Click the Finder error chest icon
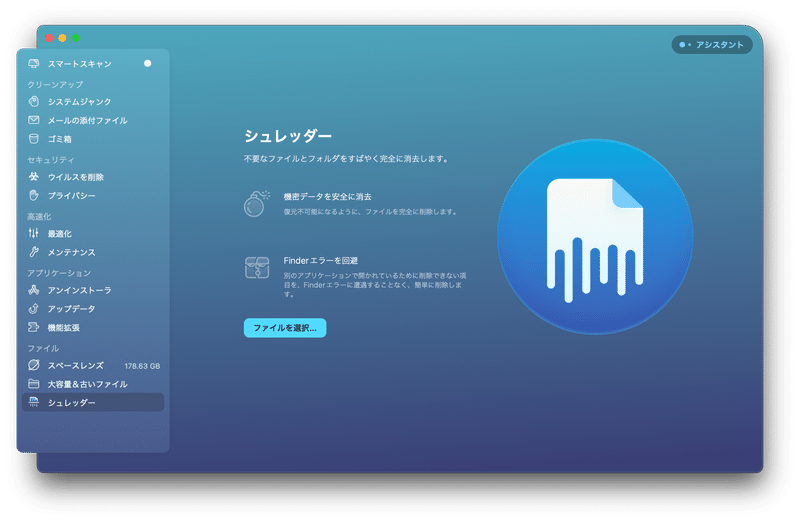This screenshot has height=522, width=800. (257, 267)
